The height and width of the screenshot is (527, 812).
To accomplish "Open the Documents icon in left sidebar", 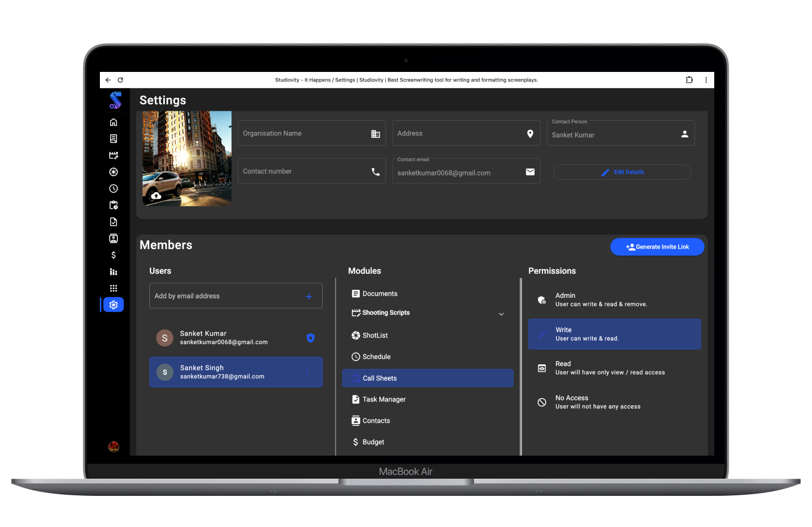I will [113, 139].
